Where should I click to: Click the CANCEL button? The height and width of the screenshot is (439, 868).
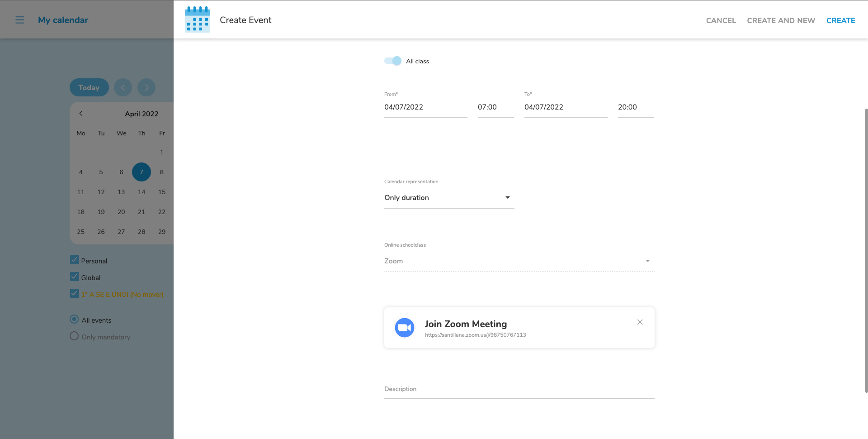(721, 20)
